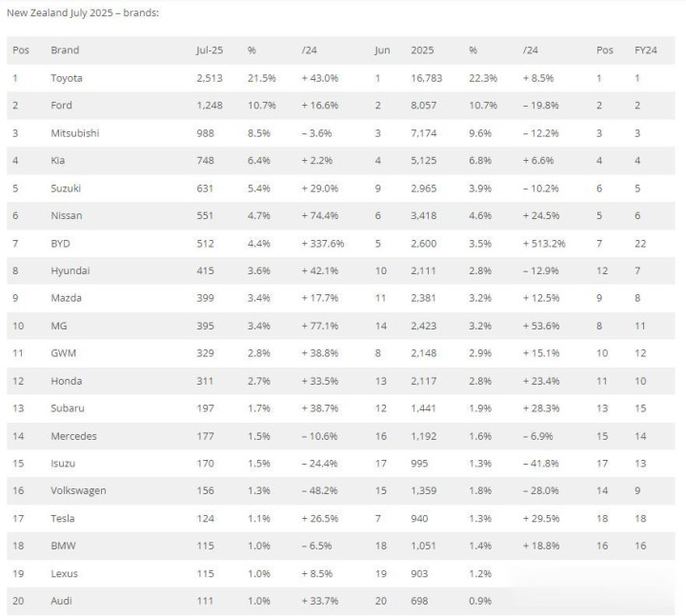Screen dimensions: 686x616
Task: Click Volkswagen in the table
Action: coord(78,490)
